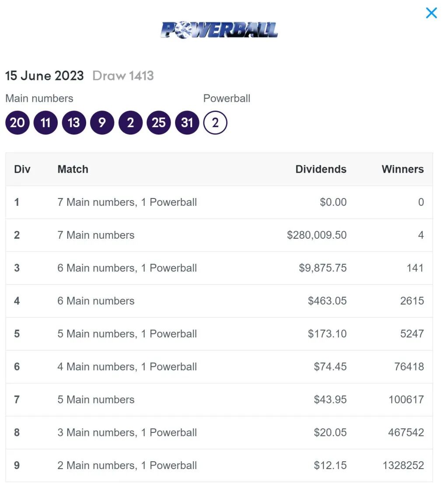Click the outlined Powerball number ball
Viewport: 448px width, 487px height.
(x=215, y=122)
